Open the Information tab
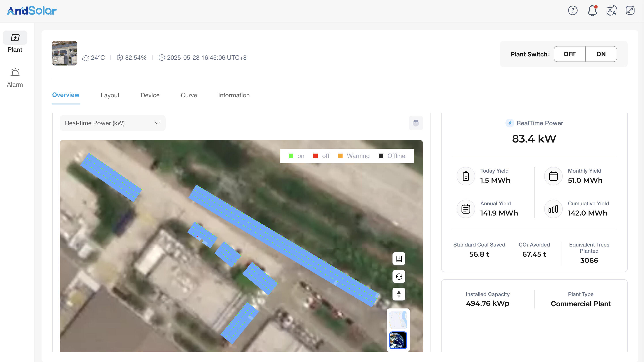 click(x=234, y=95)
